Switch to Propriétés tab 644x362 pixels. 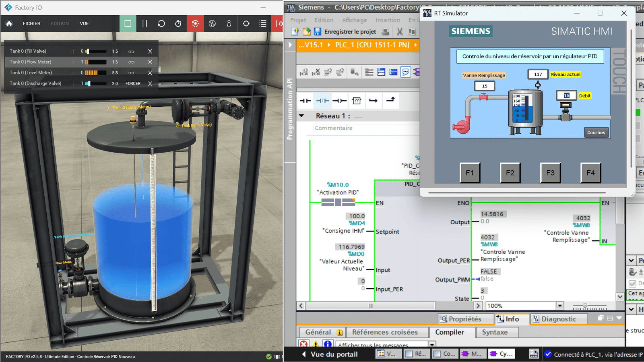click(x=466, y=319)
